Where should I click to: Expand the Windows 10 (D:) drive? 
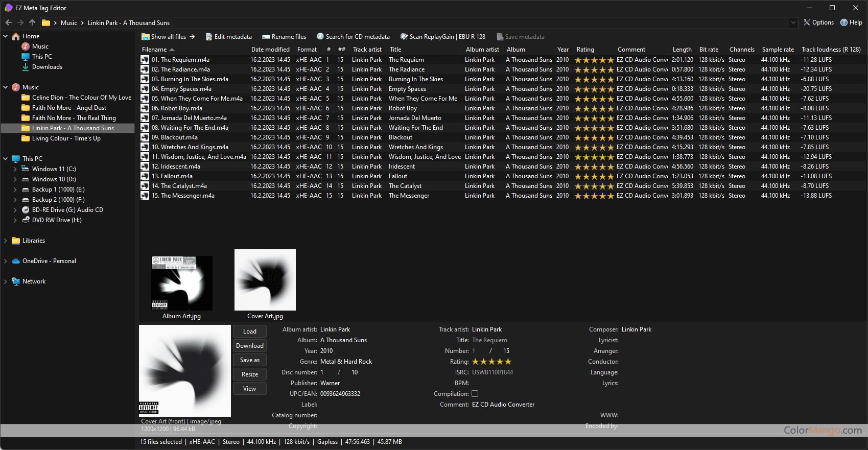coord(15,179)
